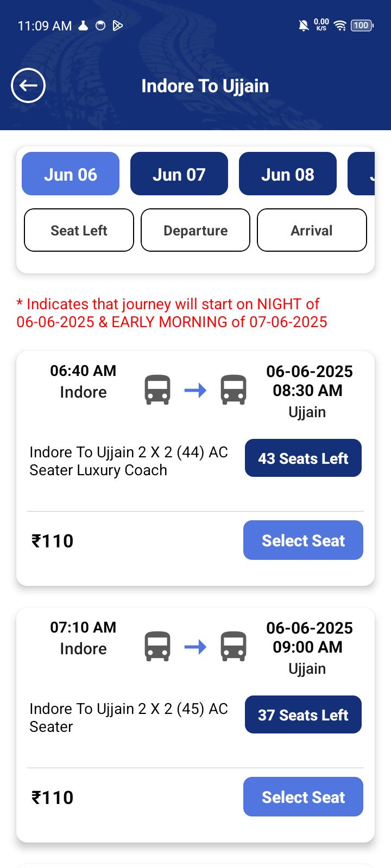Tap the 37 Seats Left badge
This screenshot has width=391, height=868.
click(x=303, y=715)
